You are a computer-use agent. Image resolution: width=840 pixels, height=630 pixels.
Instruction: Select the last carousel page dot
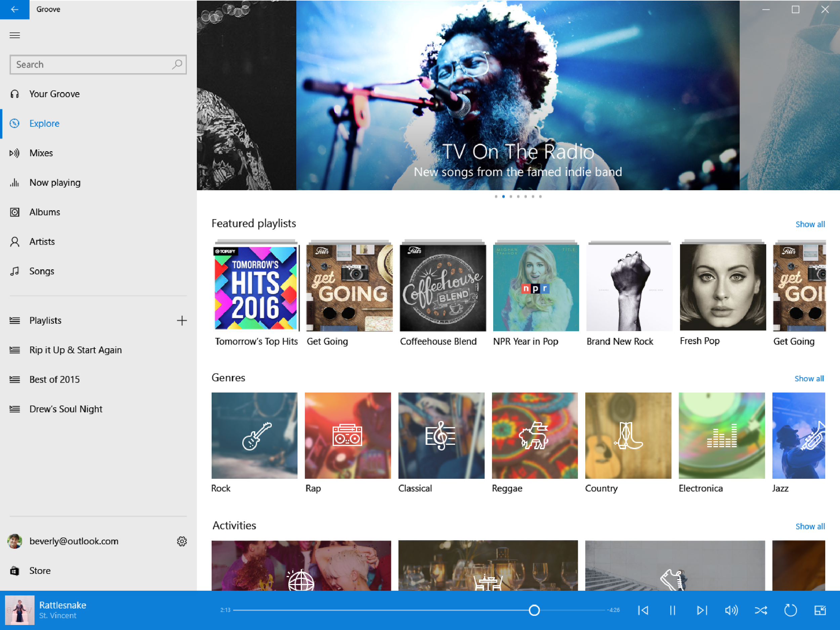[x=540, y=196]
